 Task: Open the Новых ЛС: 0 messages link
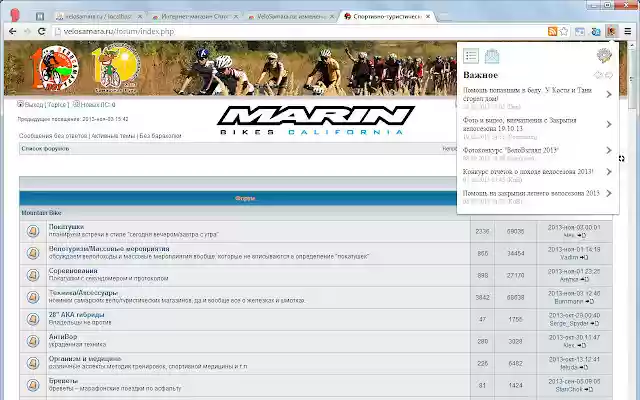[98, 105]
